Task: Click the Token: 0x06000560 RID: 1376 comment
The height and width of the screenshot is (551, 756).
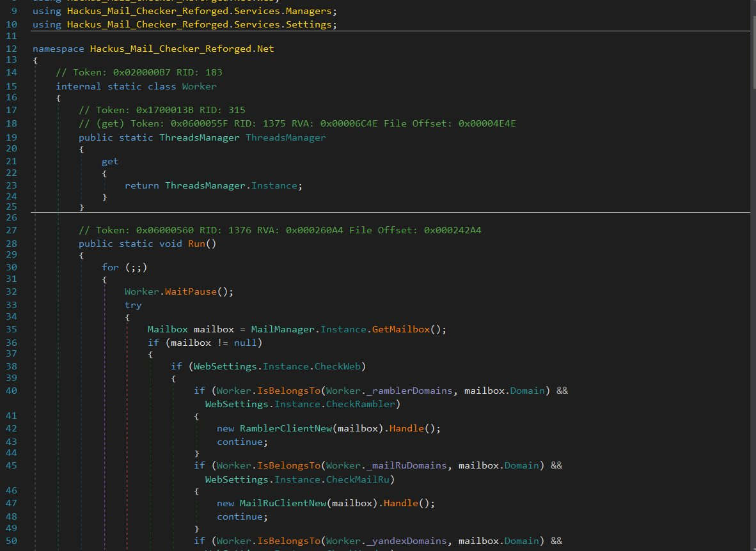Action: click(x=280, y=230)
